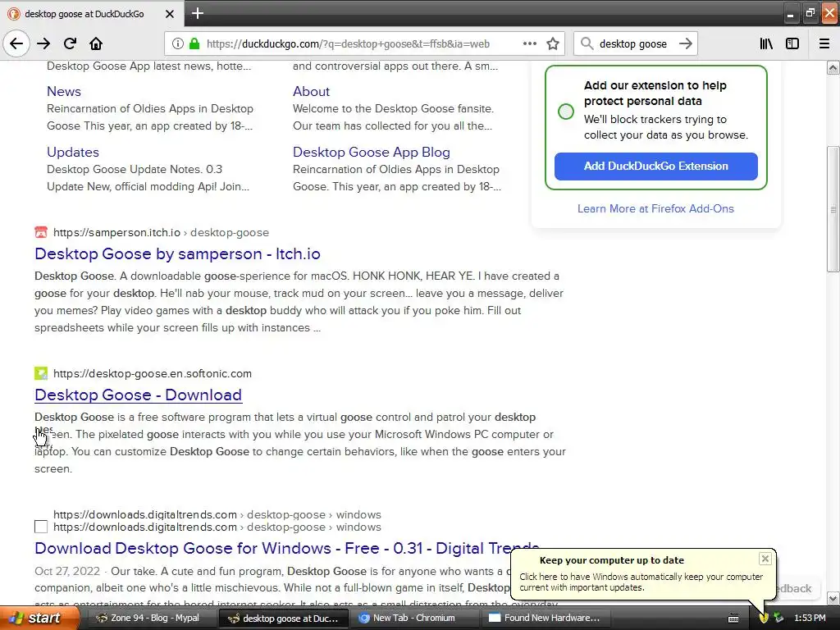Select desktop goose at Duc... taskbar button
Viewport: 840px width, 630px height.
pos(283,618)
